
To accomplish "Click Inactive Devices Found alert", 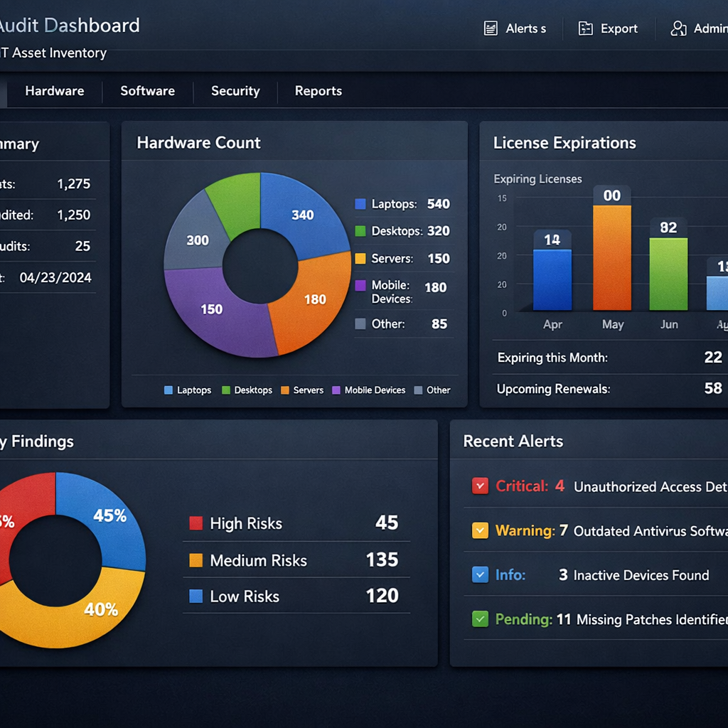I will coord(641,575).
